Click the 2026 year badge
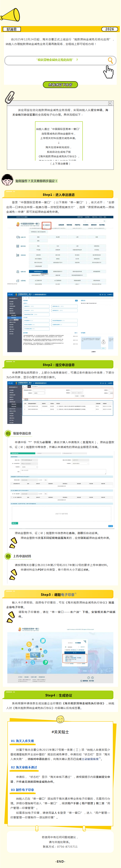 click(x=110, y=29)
